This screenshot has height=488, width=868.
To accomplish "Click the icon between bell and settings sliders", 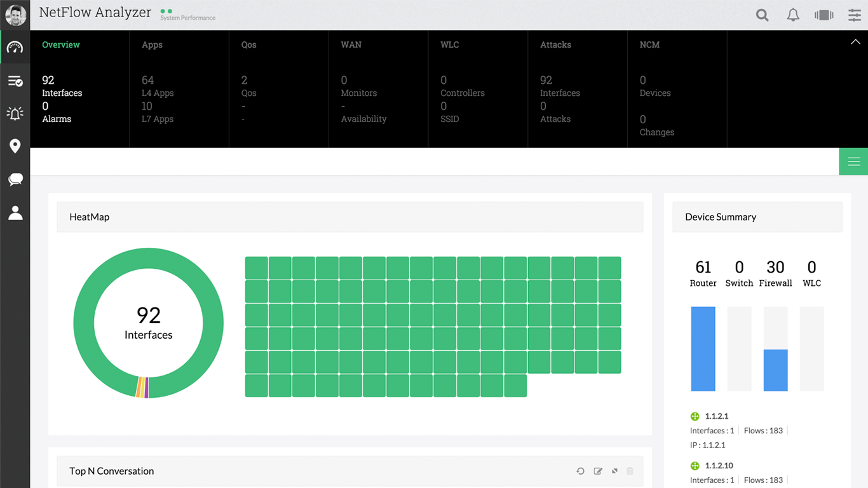I will click(x=824, y=15).
